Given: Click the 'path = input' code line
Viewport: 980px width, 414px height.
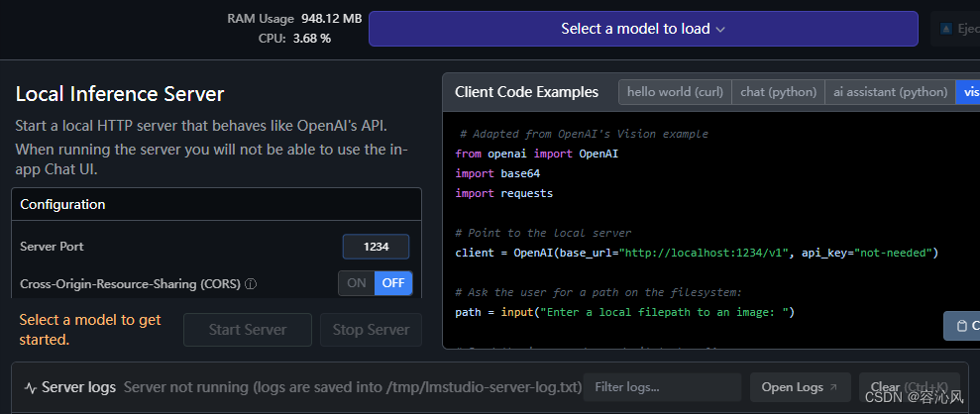Looking at the screenshot, I should point(624,312).
